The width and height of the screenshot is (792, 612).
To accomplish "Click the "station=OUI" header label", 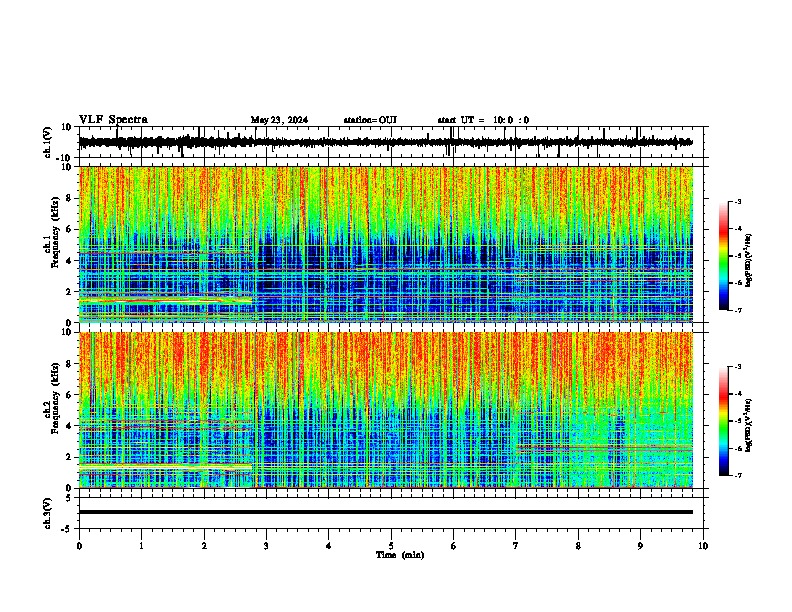I will click(x=370, y=120).
